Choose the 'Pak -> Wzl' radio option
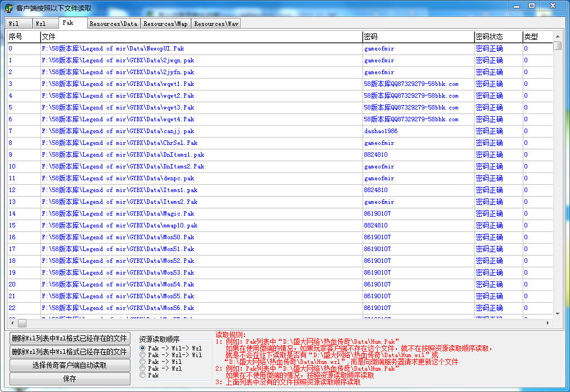Image resolution: width=570 pixels, height=392 pixels. pos(143,368)
